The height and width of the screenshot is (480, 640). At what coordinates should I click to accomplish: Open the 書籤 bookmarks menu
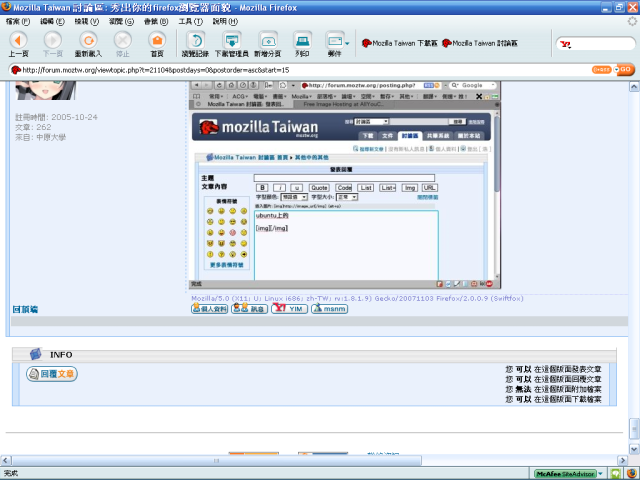(152, 20)
